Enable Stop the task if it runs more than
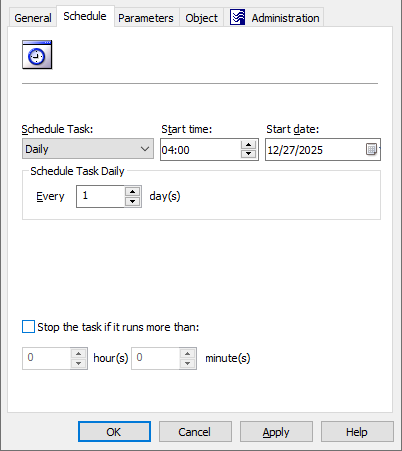The image size is (402, 451). point(28,327)
